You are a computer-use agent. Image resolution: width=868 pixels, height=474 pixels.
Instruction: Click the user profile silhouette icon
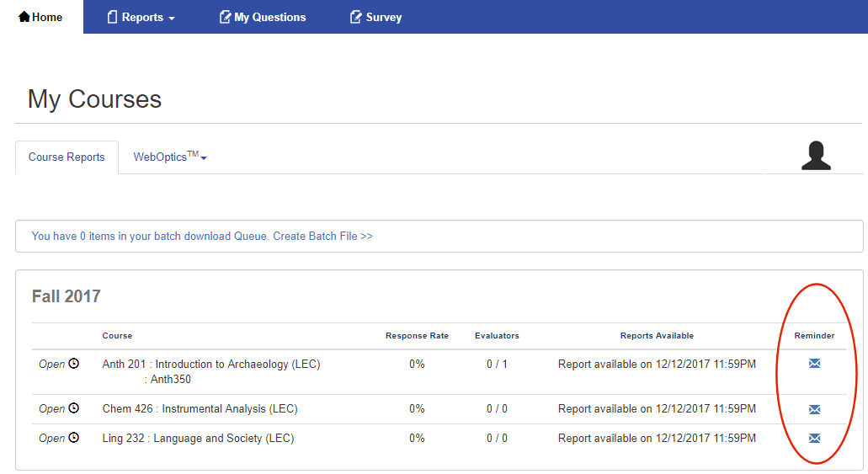click(x=816, y=156)
